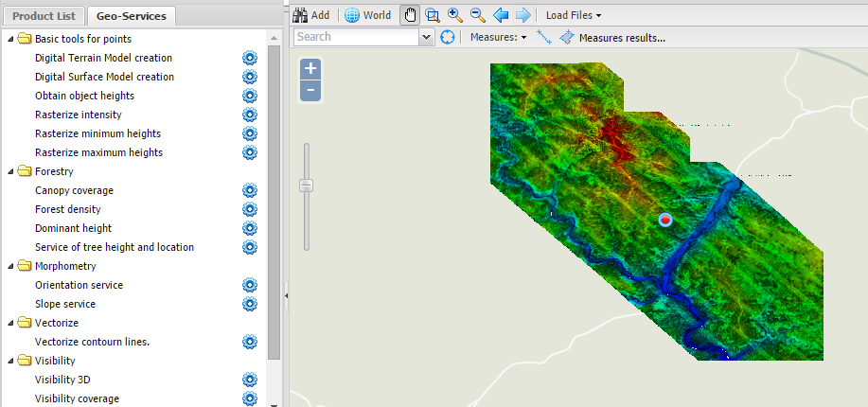This screenshot has width=868, height=407.
Task: Launch the Orientation service gear icon
Action: pos(250,285)
